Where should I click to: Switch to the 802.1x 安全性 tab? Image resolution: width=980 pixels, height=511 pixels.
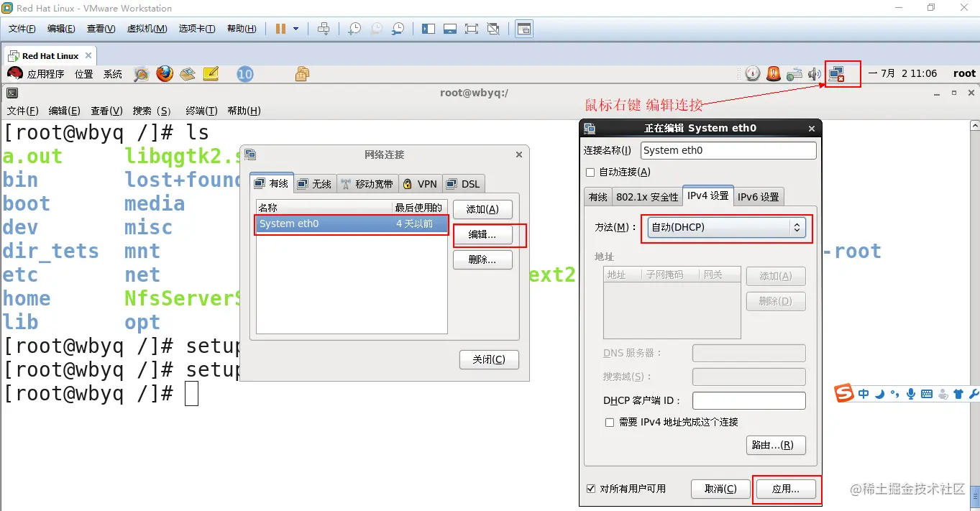[647, 197]
